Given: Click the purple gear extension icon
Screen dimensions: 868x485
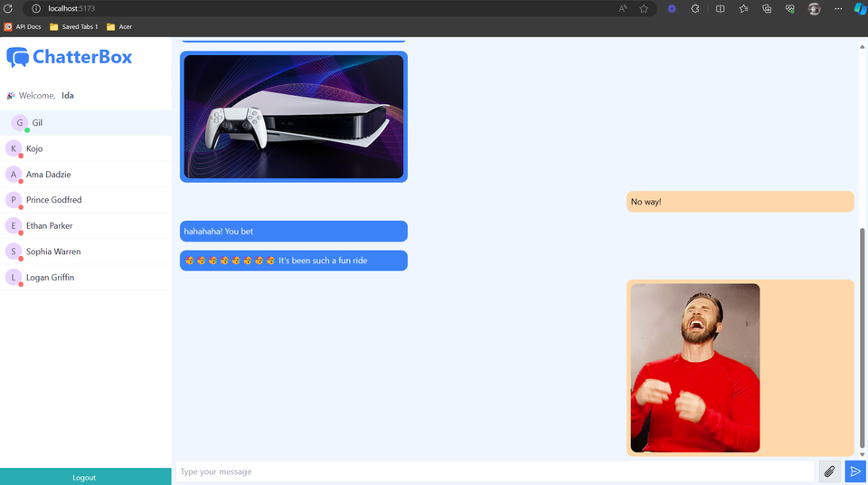Looking at the screenshot, I should [x=672, y=8].
